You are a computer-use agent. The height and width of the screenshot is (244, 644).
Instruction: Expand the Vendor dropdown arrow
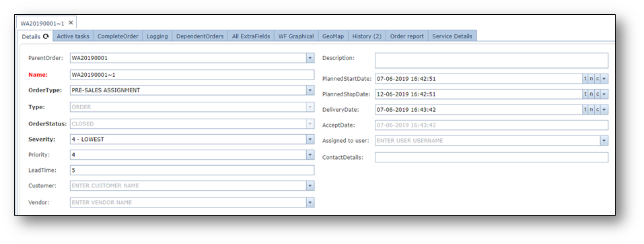click(x=310, y=202)
